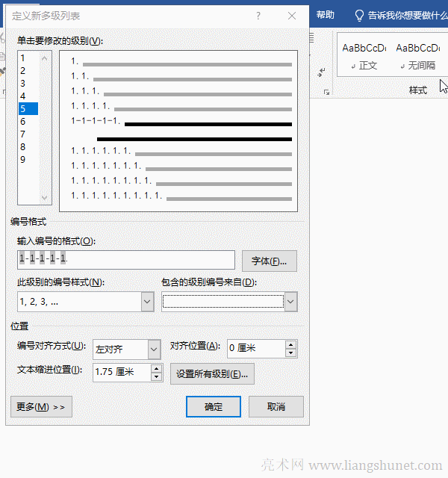
Task: Close the 定义新多级列表 dialog
Action: (291, 15)
